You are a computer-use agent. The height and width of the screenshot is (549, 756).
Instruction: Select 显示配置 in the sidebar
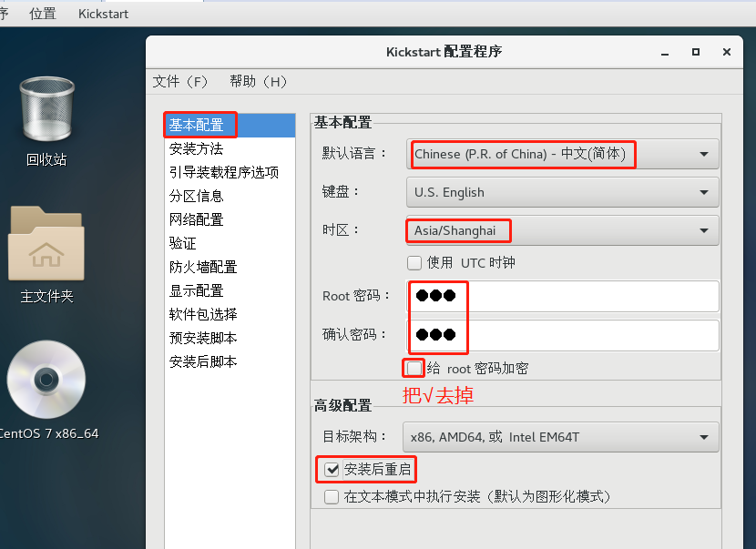coord(230,291)
